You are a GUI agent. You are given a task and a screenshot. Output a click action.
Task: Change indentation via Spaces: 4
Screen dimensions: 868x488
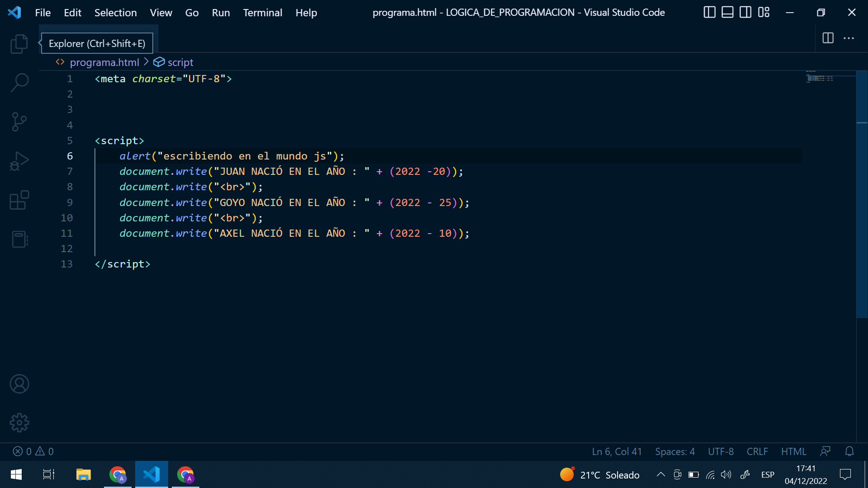(x=675, y=451)
